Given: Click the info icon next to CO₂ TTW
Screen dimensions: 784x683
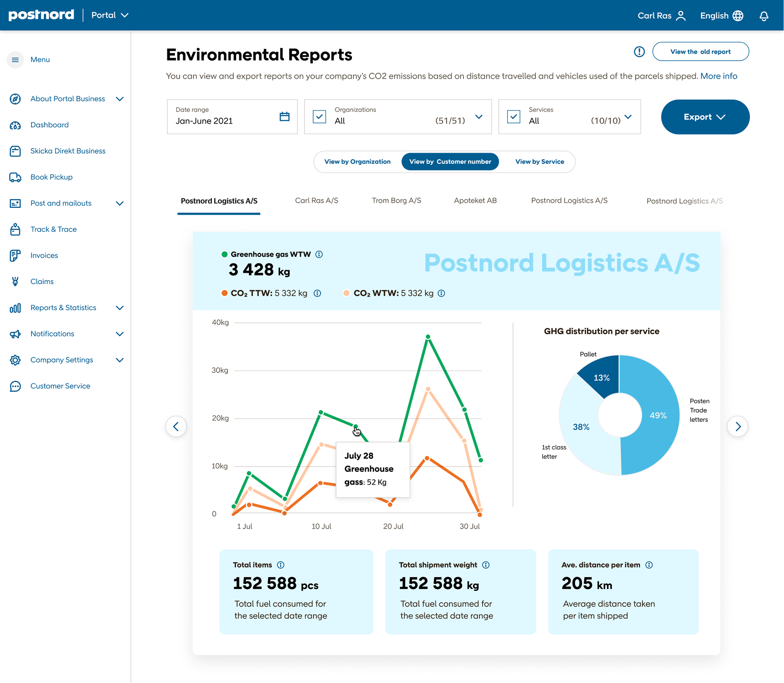Looking at the screenshot, I should point(317,293).
